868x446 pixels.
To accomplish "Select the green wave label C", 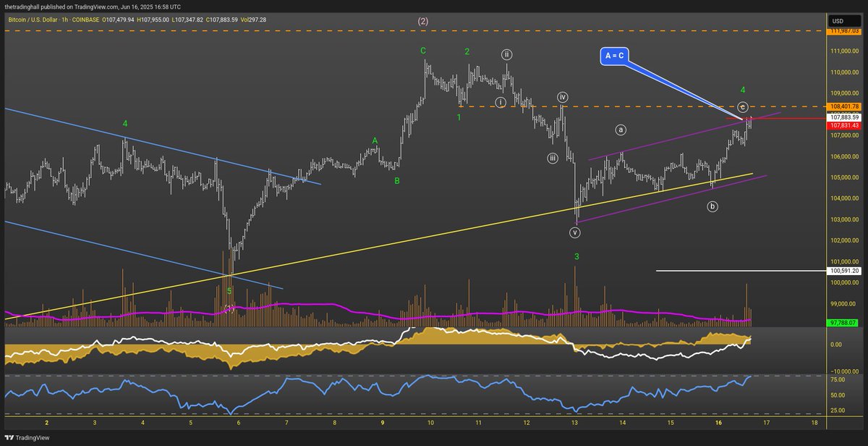I will (x=423, y=51).
